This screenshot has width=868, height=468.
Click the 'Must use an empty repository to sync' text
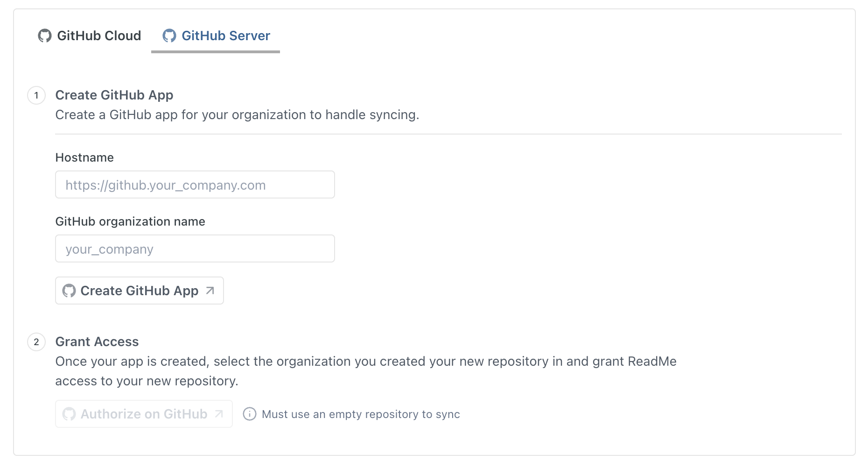[361, 414]
